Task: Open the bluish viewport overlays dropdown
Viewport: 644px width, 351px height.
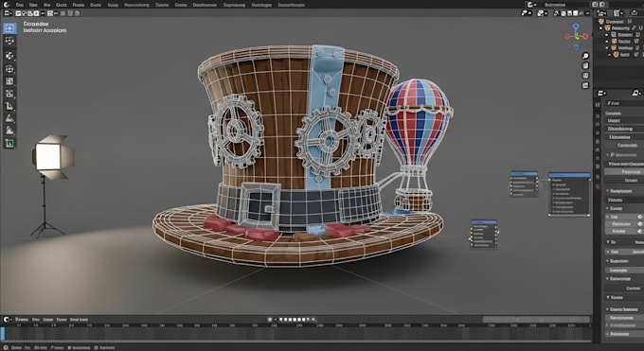Action: click(x=542, y=13)
